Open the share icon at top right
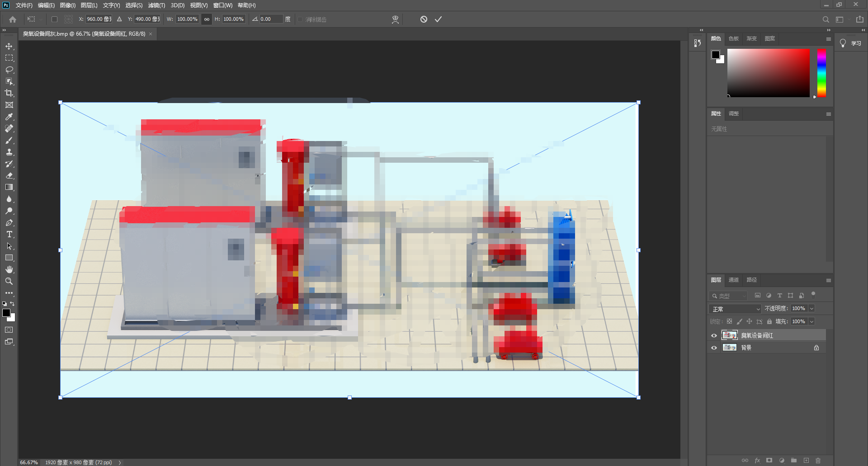The width and height of the screenshot is (868, 466). click(859, 19)
